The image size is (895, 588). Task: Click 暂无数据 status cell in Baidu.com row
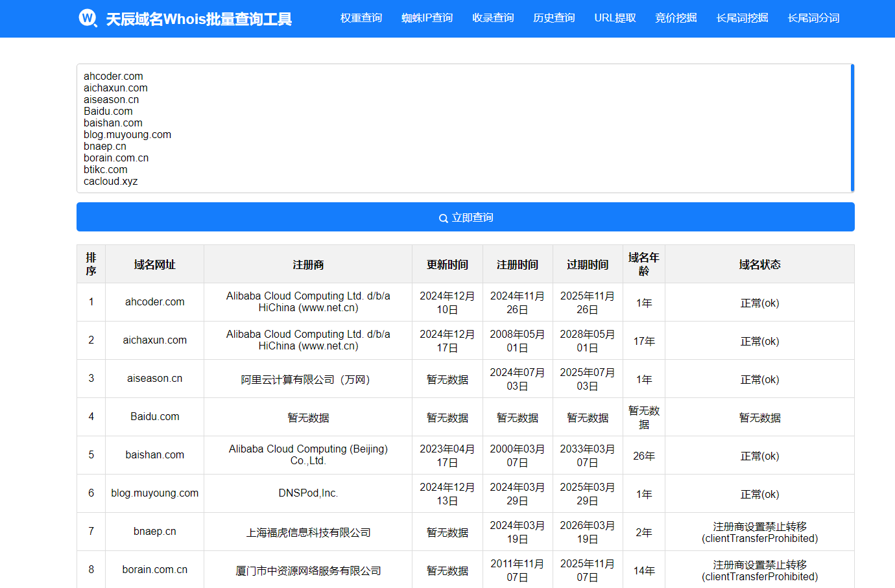(x=759, y=417)
